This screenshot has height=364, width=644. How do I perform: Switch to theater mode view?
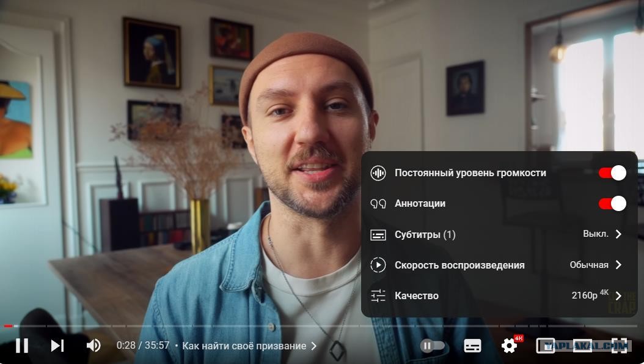click(582, 346)
